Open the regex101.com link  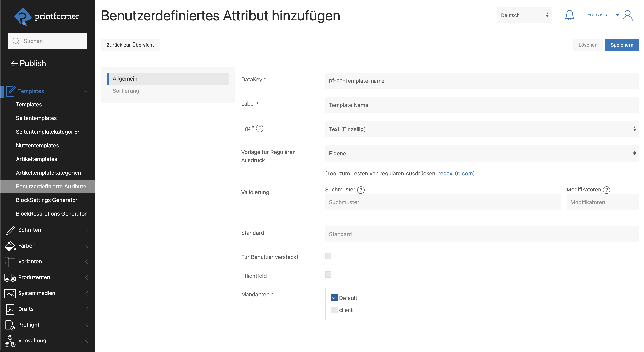tap(455, 173)
